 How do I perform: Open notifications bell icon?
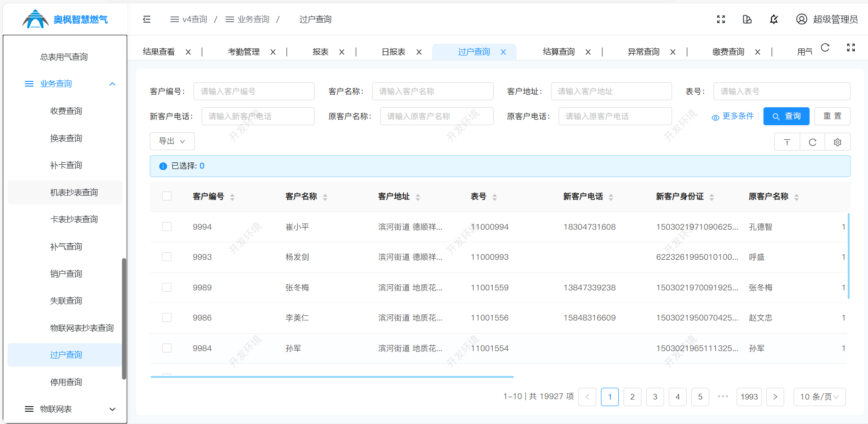click(774, 19)
